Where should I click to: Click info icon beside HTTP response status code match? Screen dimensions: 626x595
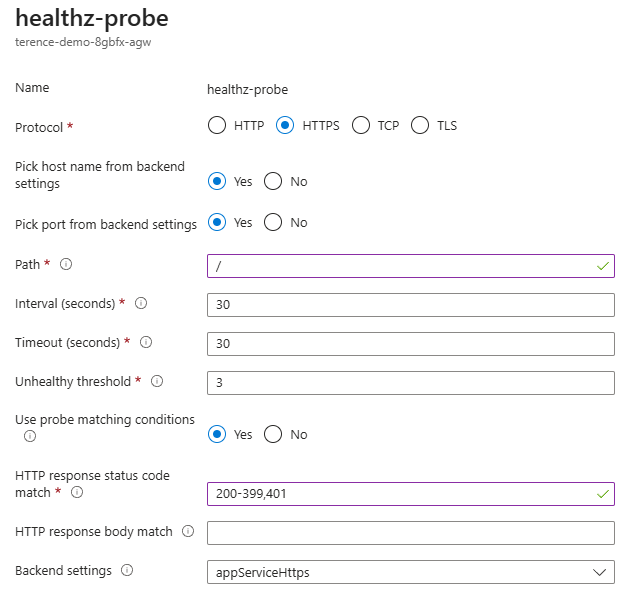point(77,492)
